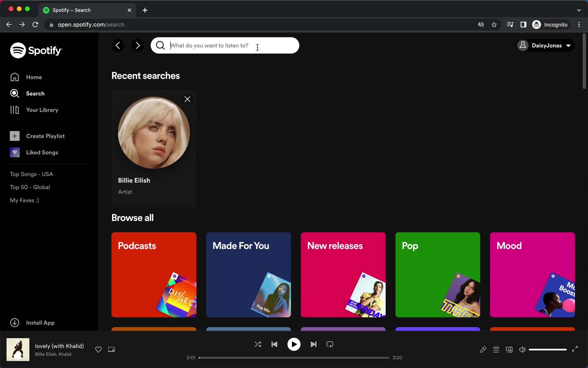
Task: Click the Install App label
Action: coord(40,323)
